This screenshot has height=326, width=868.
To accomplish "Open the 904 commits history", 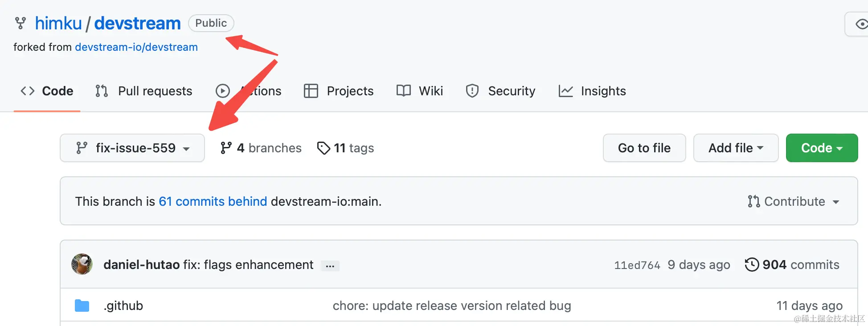I will (x=792, y=265).
